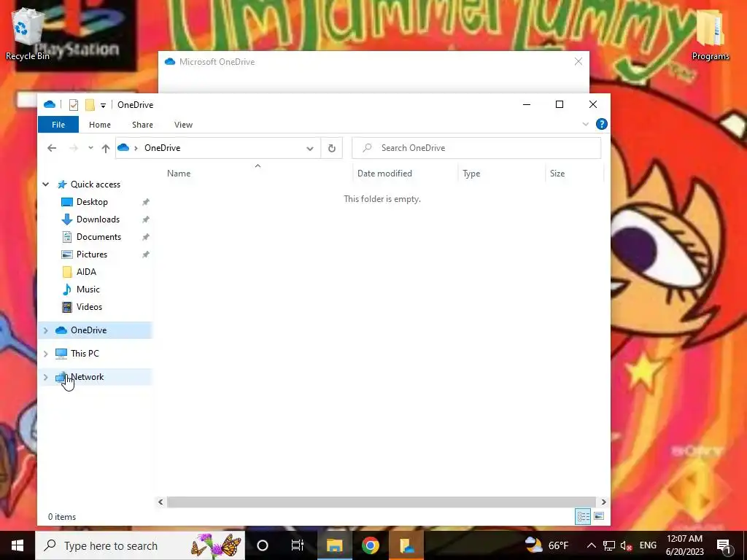
Task: Click the pin icon next to Documents
Action: (x=146, y=237)
